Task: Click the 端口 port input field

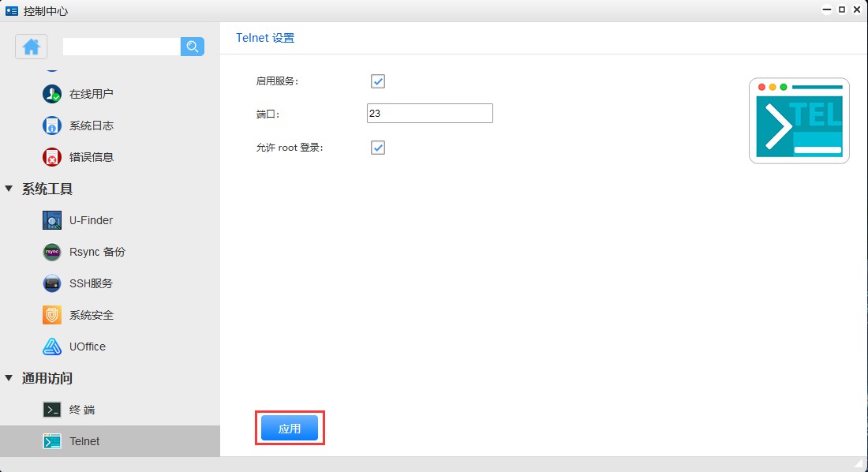Action: coord(429,113)
